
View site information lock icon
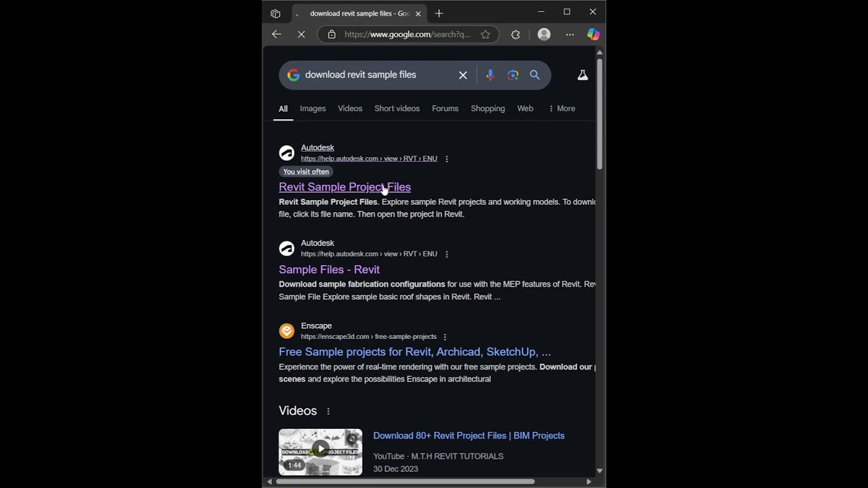tap(332, 35)
